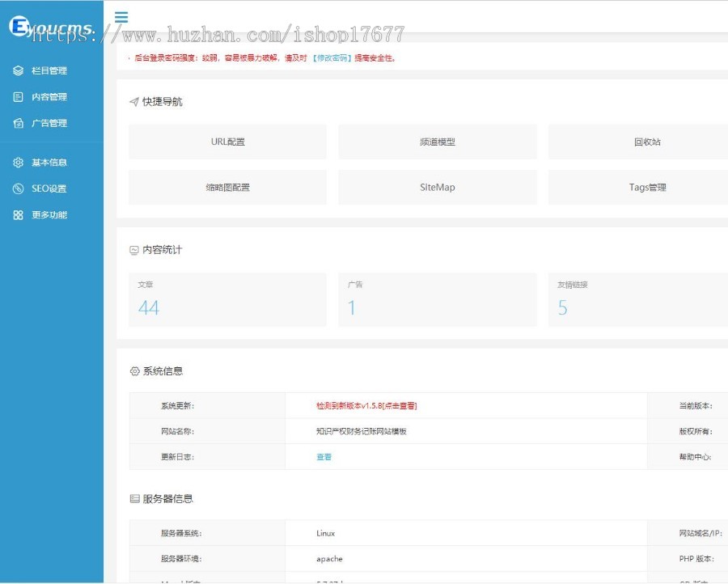Click the 内容管理 document icon
The height and width of the screenshot is (584, 728).
18,97
